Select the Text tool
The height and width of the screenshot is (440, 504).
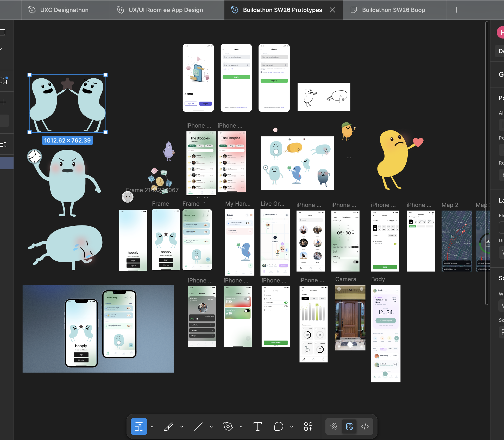pyautogui.click(x=257, y=426)
